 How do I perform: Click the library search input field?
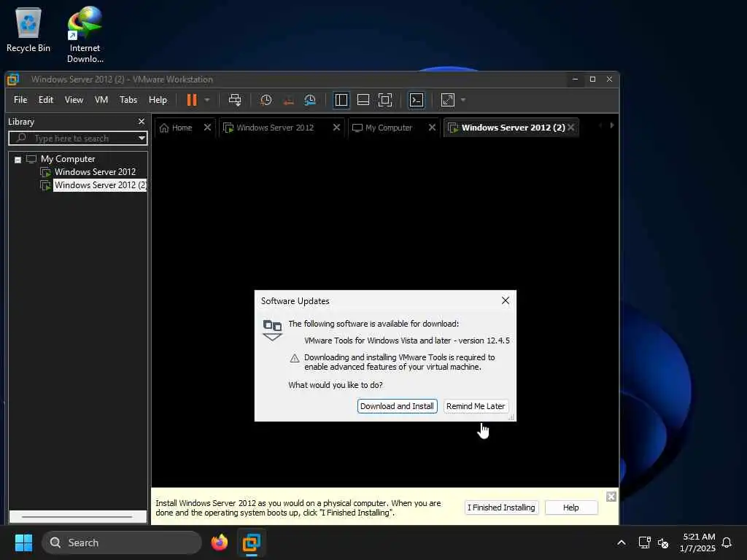[77, 139]
